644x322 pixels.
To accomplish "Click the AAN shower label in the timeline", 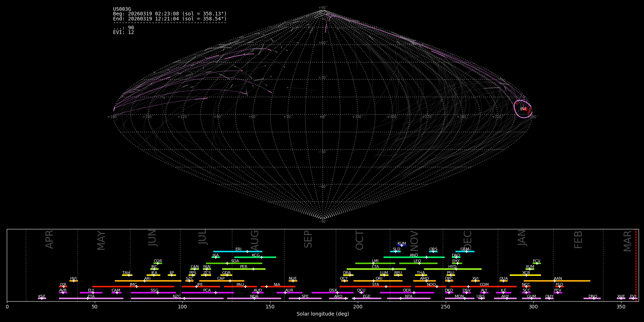I will [558, 279].
